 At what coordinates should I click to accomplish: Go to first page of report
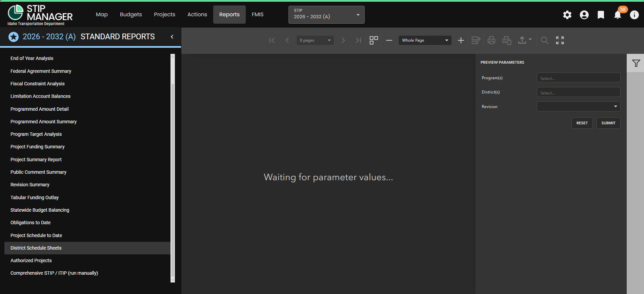[x=272, y=40]
